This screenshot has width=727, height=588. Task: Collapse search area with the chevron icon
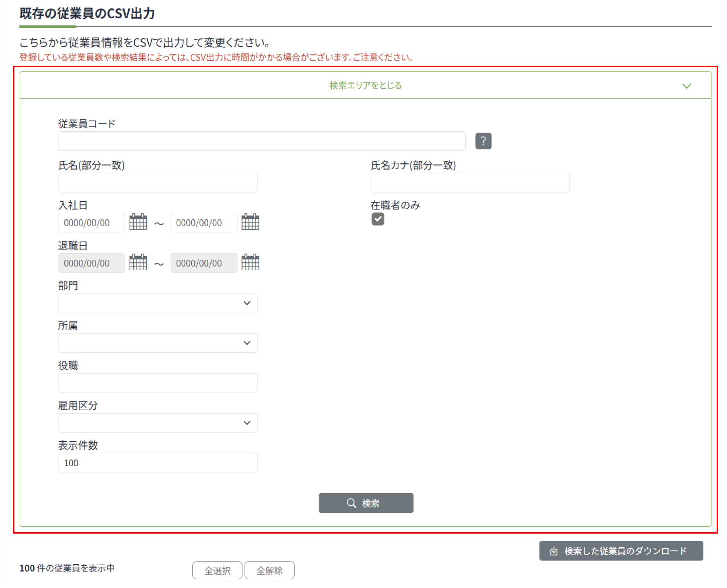686,86
